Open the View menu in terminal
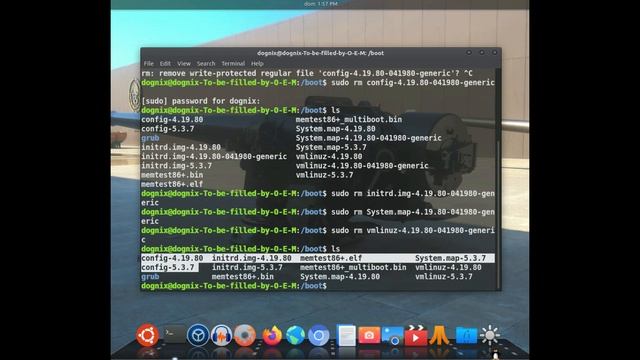The height and width of the screenshot is (360, 640). point(184,64)
